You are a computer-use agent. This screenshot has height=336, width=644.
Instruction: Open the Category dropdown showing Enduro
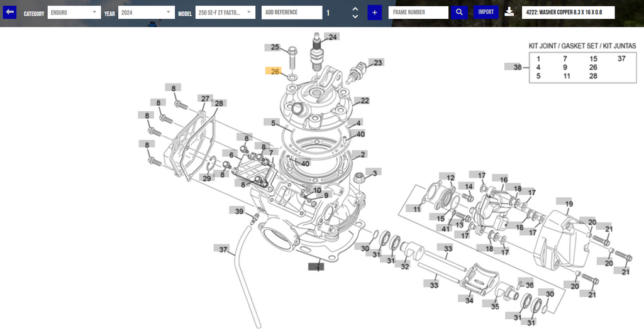click(74, 12)
